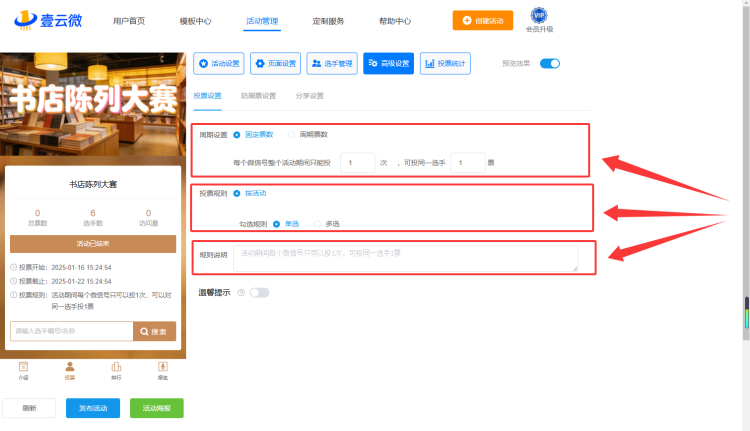Viewport: 750px width, 431px height.
Task: Open 选手管理 toolbar button
Action: (332, 63)
